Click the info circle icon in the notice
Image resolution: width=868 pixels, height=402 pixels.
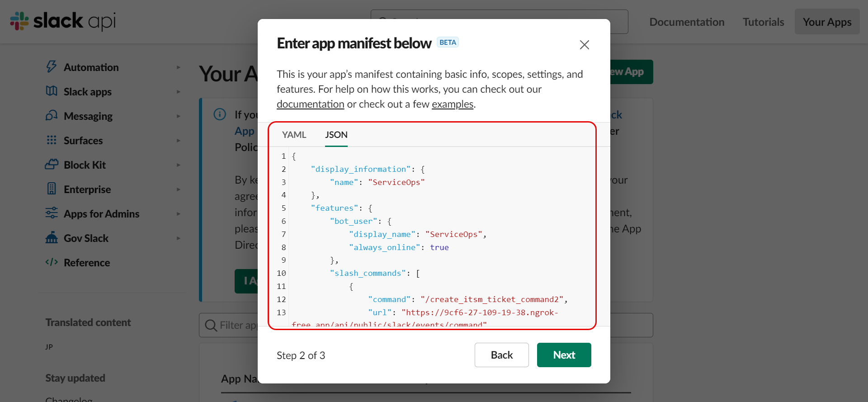pos(220,114)
